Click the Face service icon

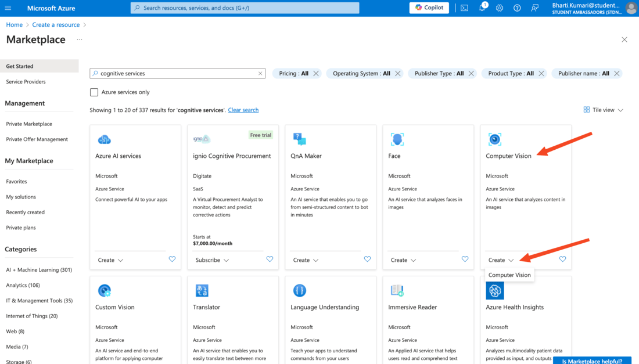point(397,139)
